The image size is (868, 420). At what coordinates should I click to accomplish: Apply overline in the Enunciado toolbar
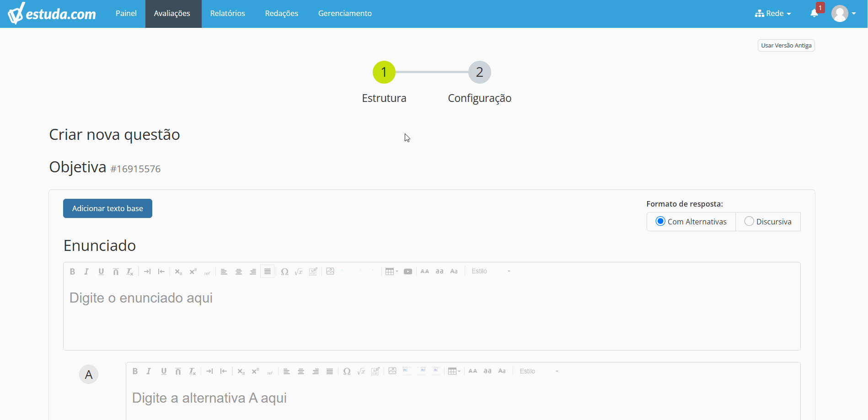click(x=116, y=271)
